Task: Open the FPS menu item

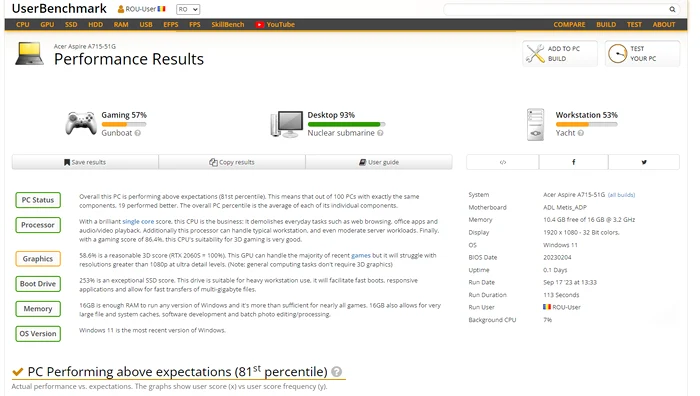Action: coord(195,25)
